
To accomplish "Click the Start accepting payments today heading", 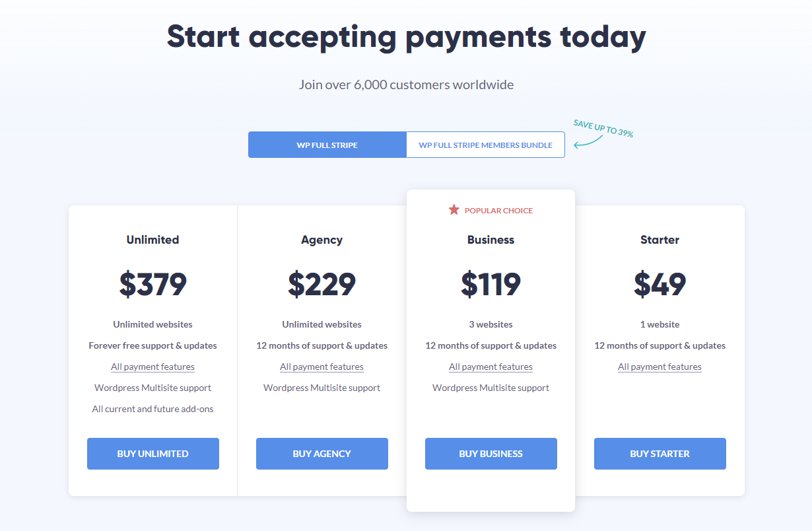I will click(x=406, y=37).
